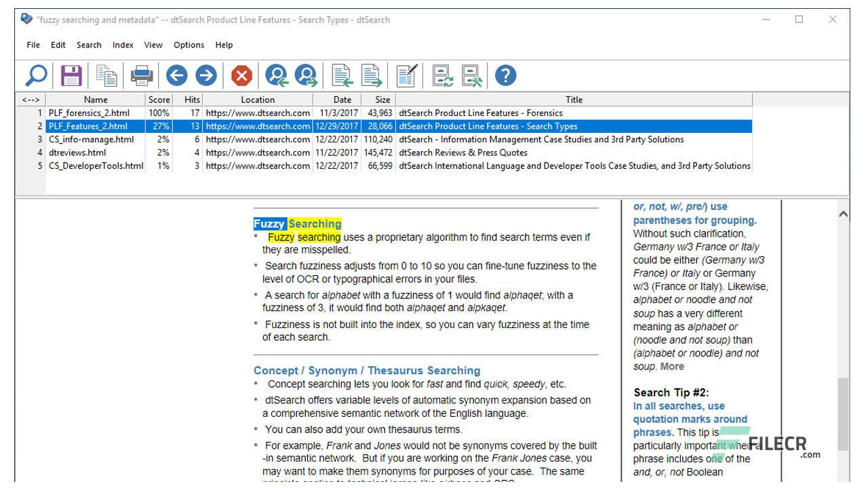
Task: Sort results by Size column header
Action: [378, 100]
